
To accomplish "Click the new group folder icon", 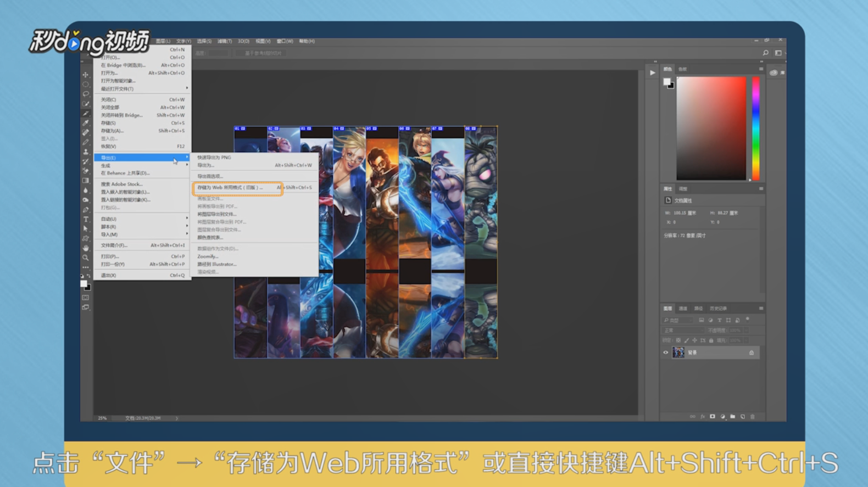I will pos(733,417).
